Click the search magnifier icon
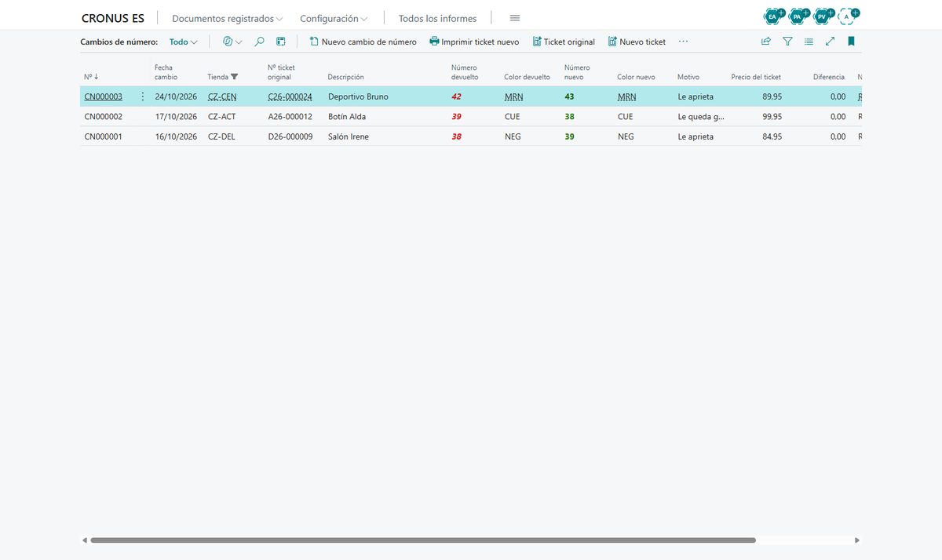Image resolution: width=942 pixels, height=560 pixels. tap(259, 42)
